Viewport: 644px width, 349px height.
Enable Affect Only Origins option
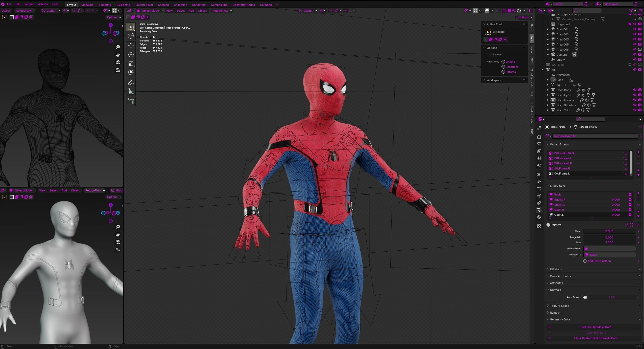tap(503, 62)
